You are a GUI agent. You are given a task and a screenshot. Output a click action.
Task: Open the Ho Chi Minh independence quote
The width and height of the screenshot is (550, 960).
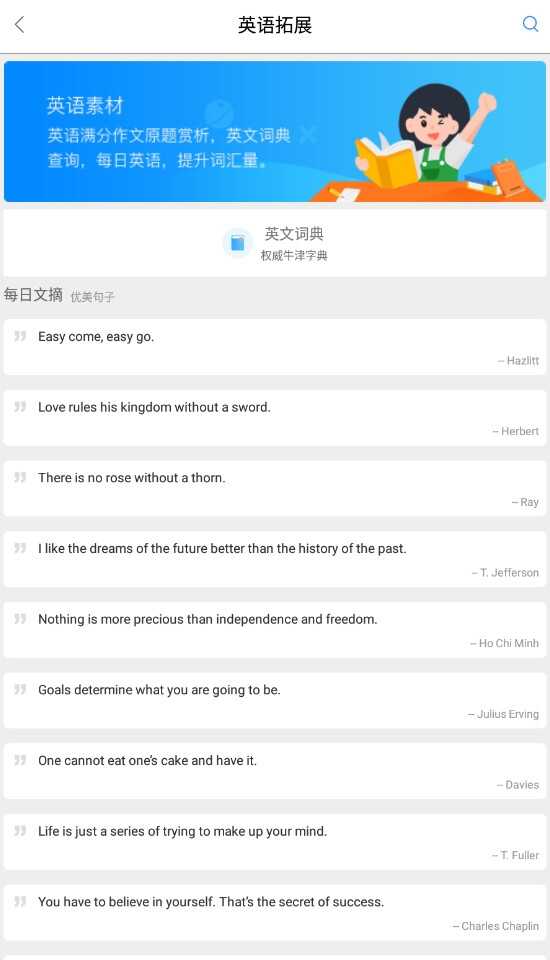tap(275, 629)
